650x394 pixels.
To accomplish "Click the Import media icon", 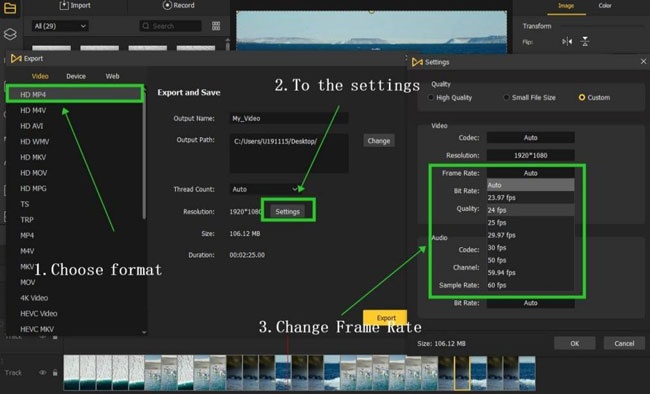I will tap(64, 5).
